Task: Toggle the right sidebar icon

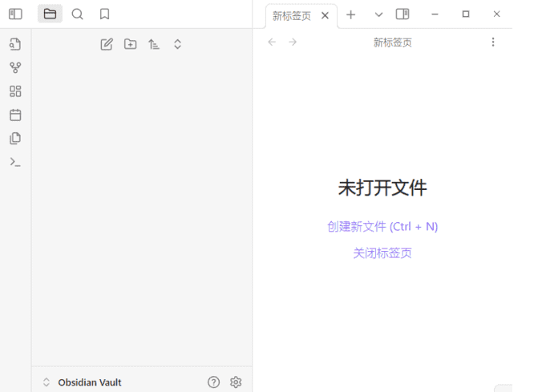Action: pyautogui.click(x=402, y=14)
